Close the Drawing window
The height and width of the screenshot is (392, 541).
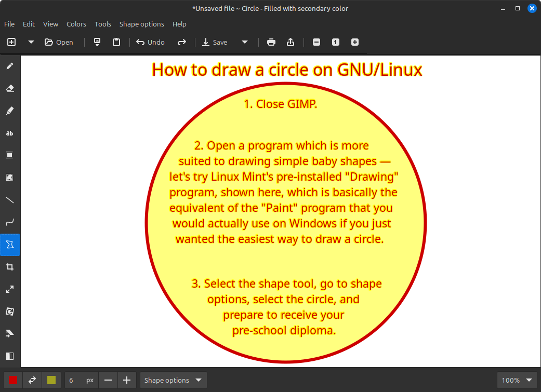[x=532, y=8]
